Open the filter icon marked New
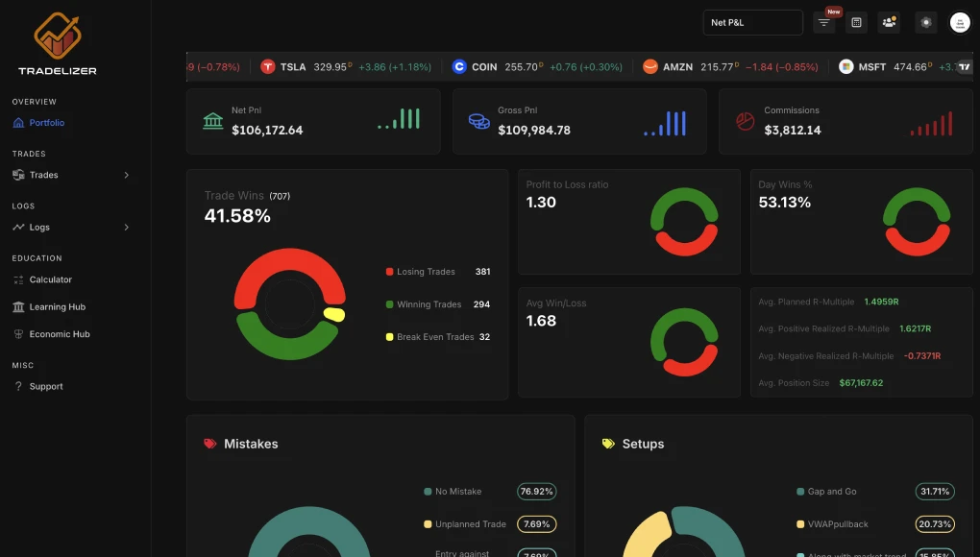This screenshot has height=557, width=980. (x=824, y=23)
